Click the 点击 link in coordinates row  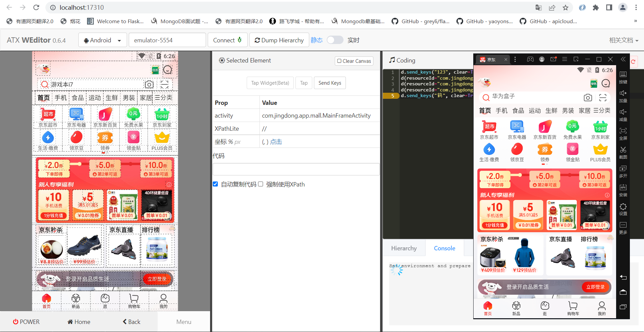[276, 142]
